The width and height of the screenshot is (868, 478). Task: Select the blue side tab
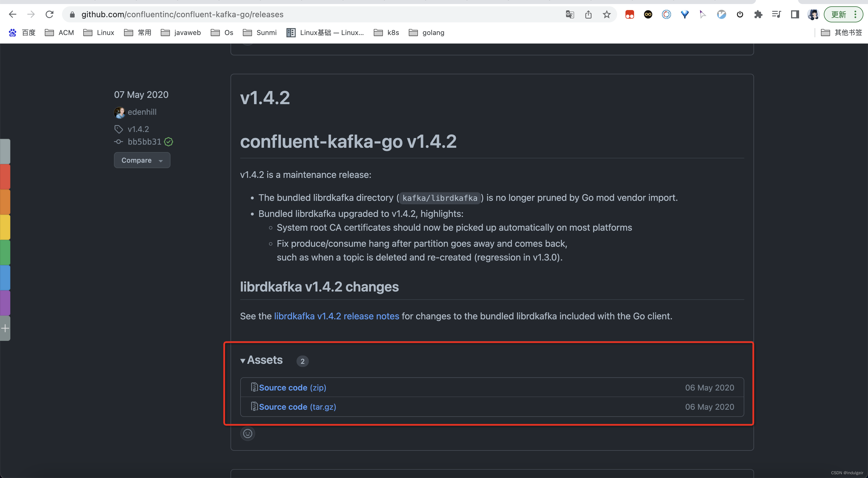pos(5,278)
